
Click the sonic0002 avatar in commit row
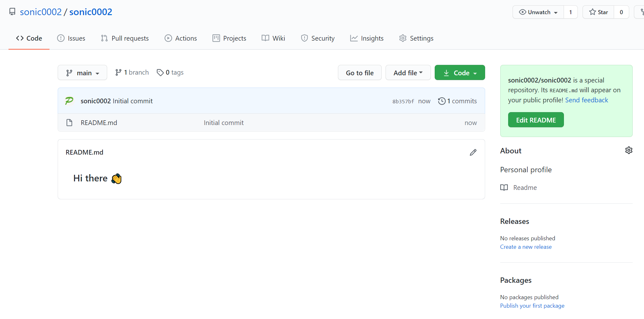click(x=69, y=101)
